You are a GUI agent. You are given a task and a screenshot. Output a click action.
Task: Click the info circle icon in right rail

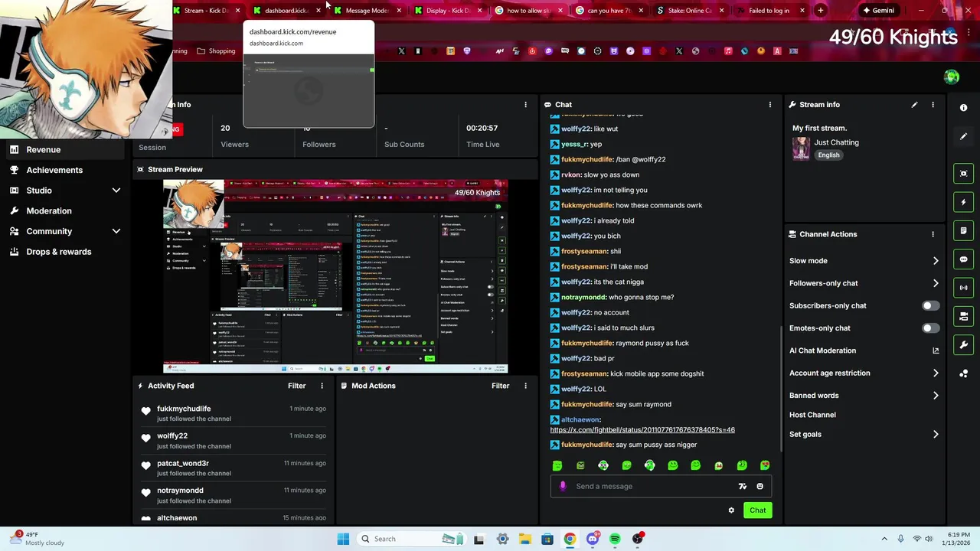pos(963,108)
